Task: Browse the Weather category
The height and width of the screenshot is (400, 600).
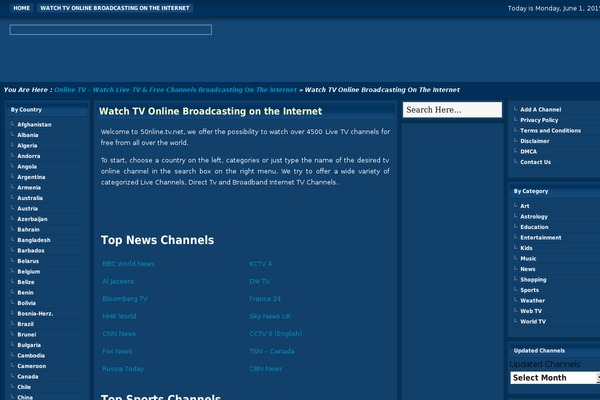Action: click(532, 301)
